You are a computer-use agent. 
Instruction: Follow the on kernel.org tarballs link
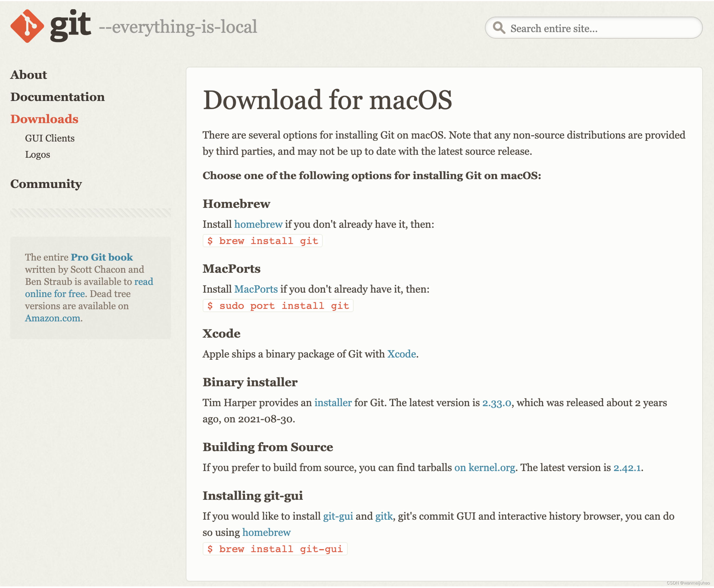[485, 467]
